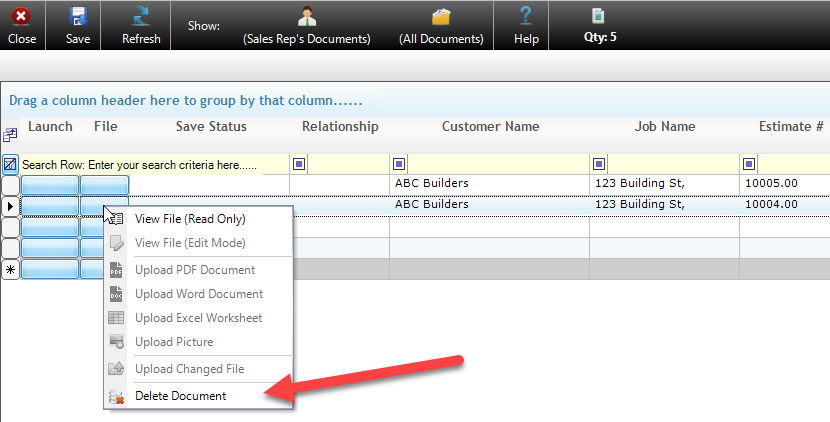
Task: Sort by Estimate # column header
Action: click(x=791, y=127)
